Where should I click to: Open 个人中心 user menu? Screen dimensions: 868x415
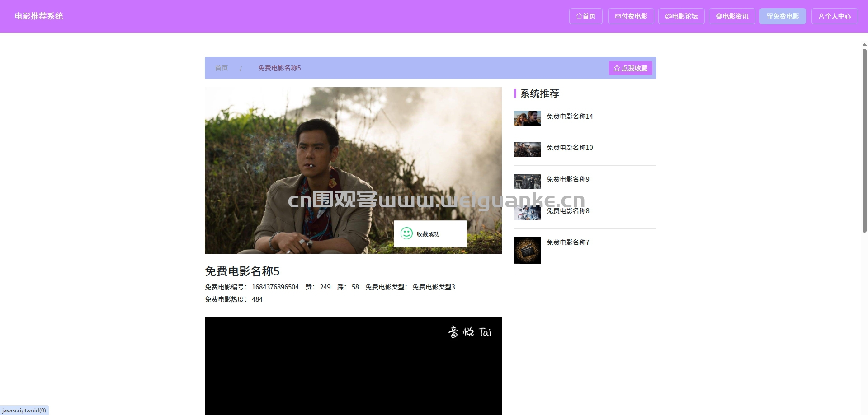coord(835,16)
